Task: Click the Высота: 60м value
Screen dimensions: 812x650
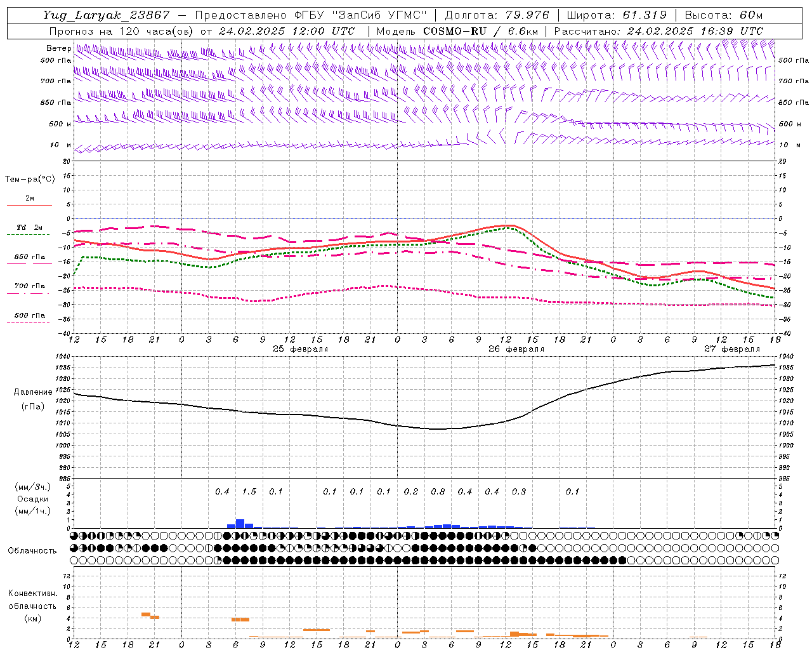Action: pos(724,15)
